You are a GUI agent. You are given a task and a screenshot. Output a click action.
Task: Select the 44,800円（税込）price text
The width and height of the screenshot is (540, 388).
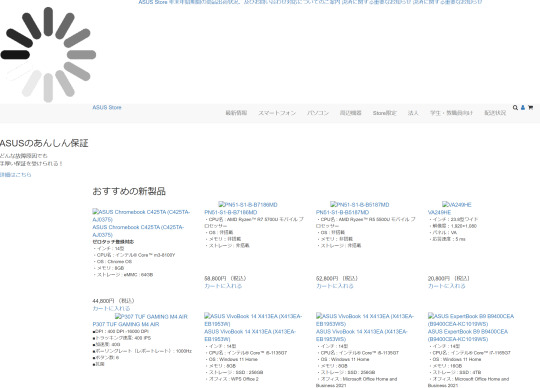pyautogui.click(x=113, y=301)
